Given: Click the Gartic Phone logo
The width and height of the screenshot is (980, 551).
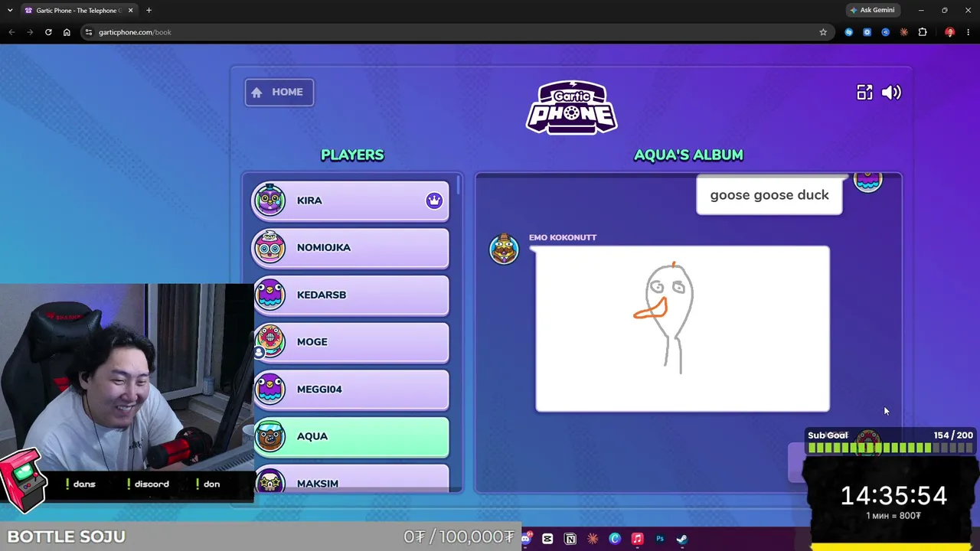Looking at the screenshot, I should [572, 107].
